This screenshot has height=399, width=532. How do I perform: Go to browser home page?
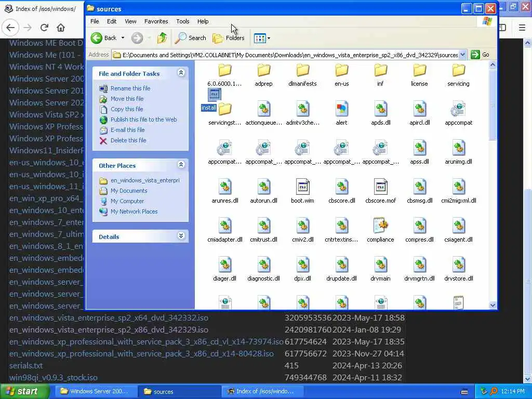tap(61, 28)
